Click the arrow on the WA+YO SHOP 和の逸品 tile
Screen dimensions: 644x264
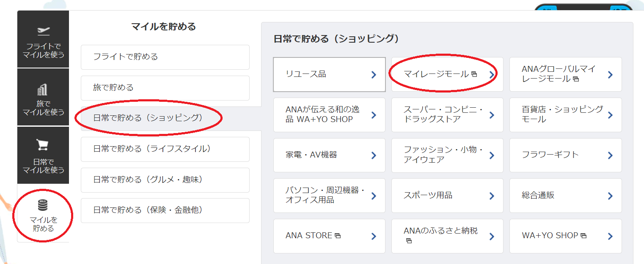coord(374,115)
